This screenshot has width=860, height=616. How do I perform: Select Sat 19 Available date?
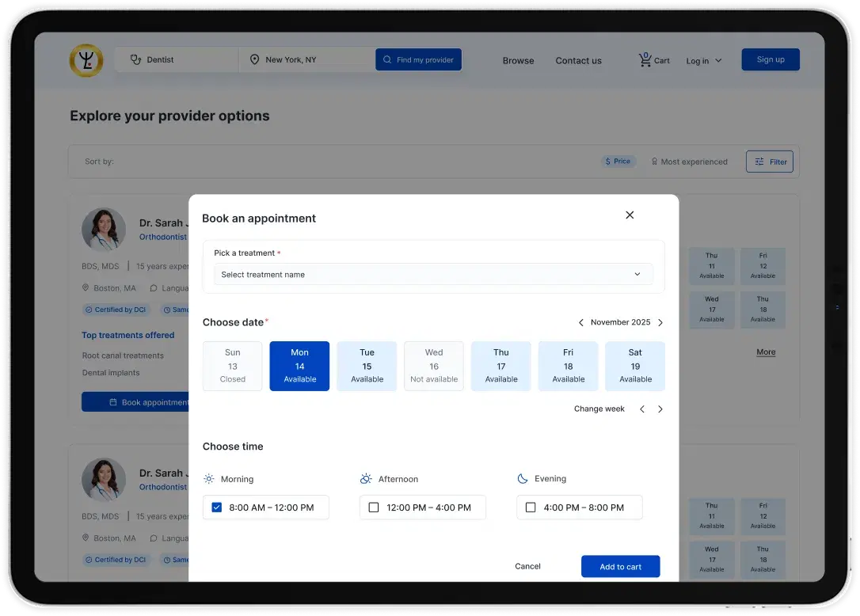click(635, 366)
